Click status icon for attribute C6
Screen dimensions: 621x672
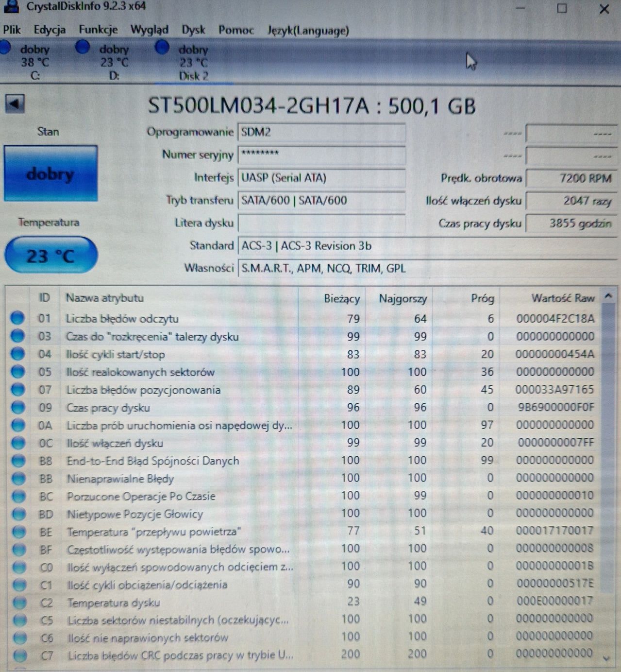click(x=20, y=638)
